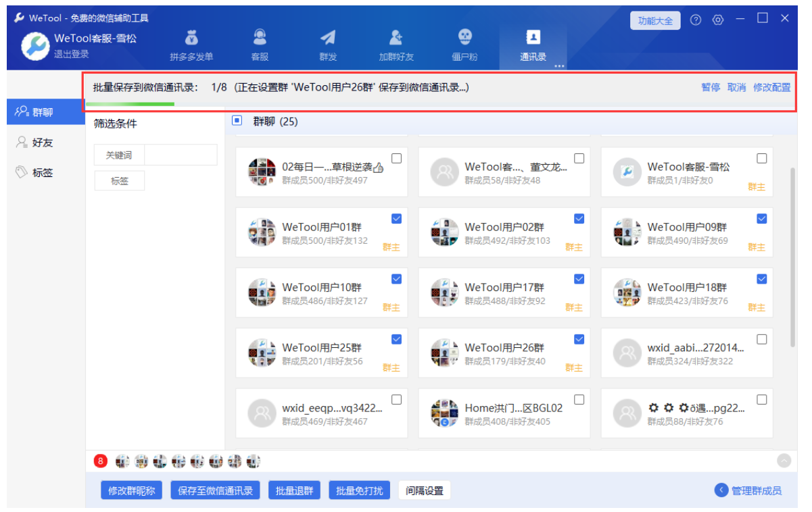
Task: Click 群成员201/非好友56 member count text
Action: pos(323,361)
